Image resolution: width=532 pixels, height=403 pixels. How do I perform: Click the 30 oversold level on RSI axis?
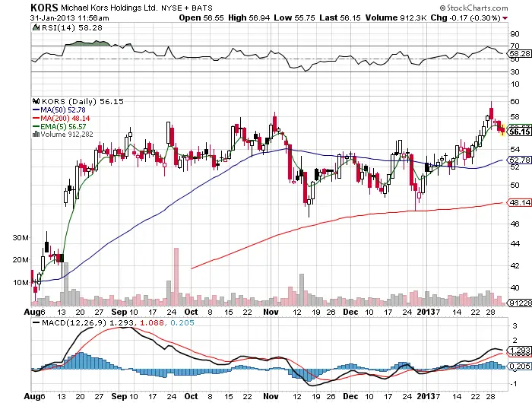[515, 71]
